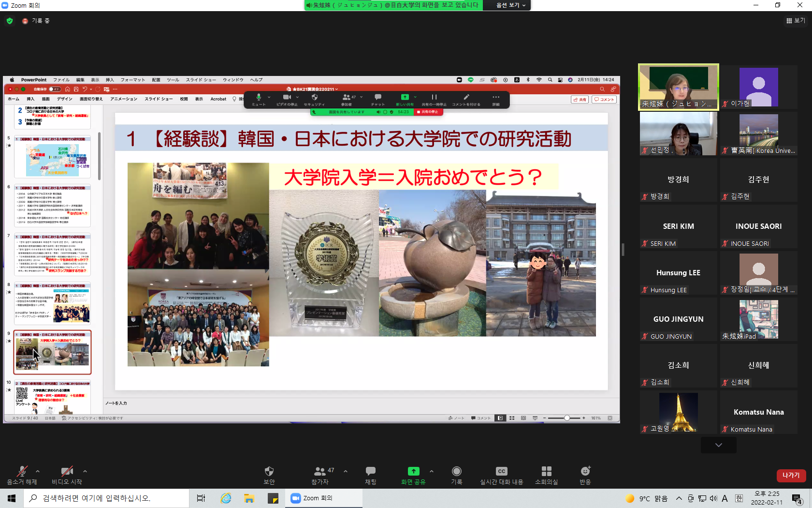The height and width of the screenshot is (508, 812).
Task: Start video with the camera toggle
Action: pos(67,472)
